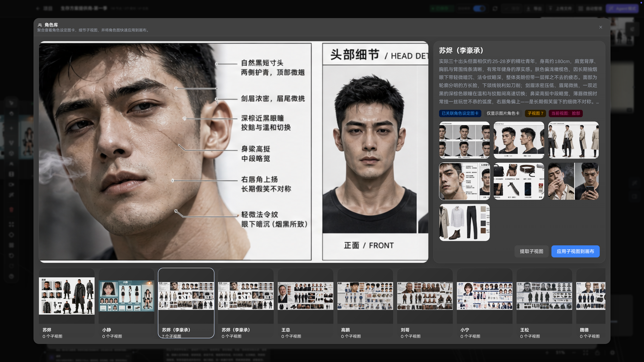Screen dimensions: 644x362
Task: Click the 应用子视图到画布 button
Action: [x=575, y=251]
